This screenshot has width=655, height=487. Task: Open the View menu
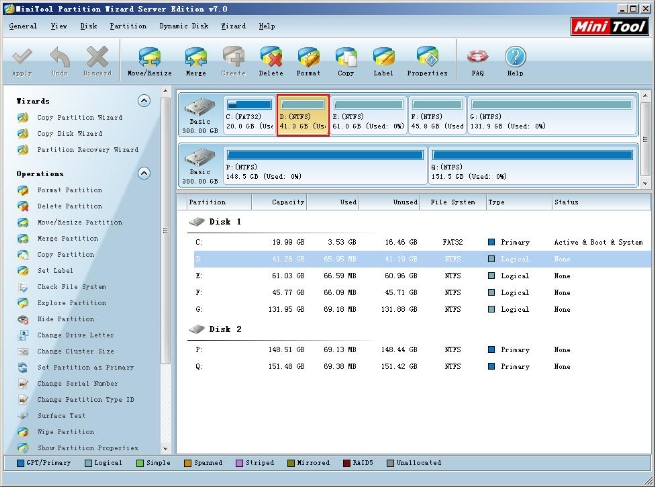point(59,26)
